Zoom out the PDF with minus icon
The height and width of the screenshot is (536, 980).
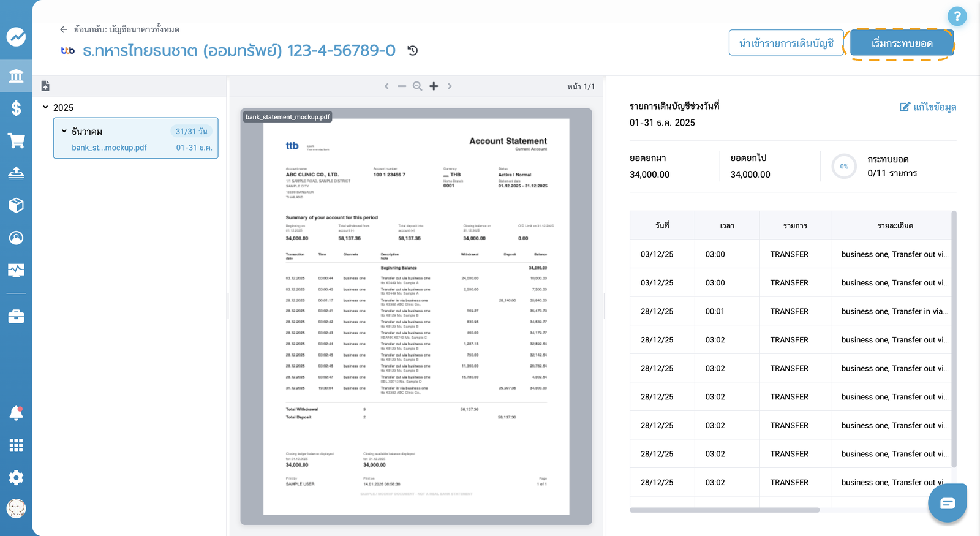[402, 86]
